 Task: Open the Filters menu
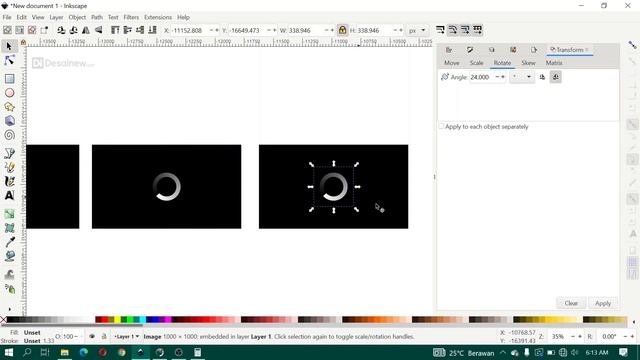pyautogui.click(x=131, y=17)
